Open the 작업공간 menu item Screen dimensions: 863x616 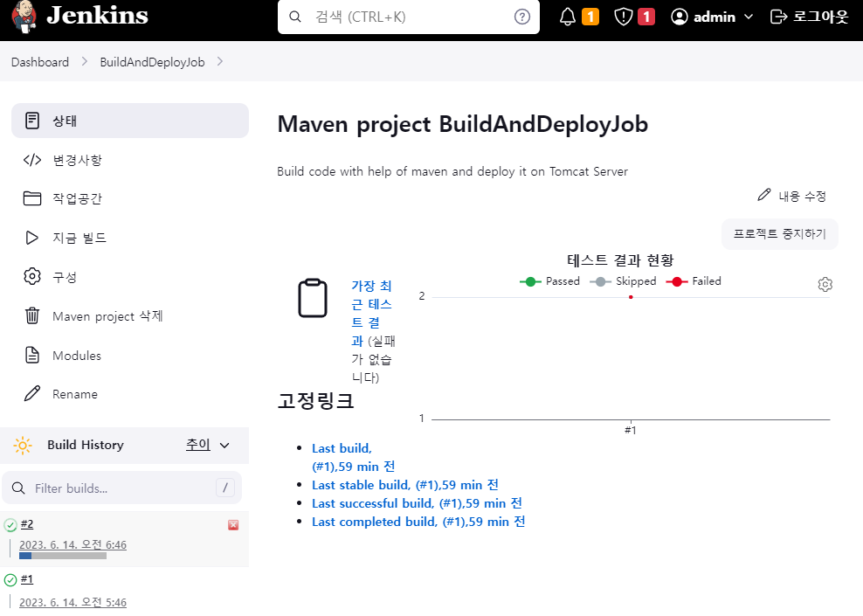pyautogui.click(x=130, y=198)
